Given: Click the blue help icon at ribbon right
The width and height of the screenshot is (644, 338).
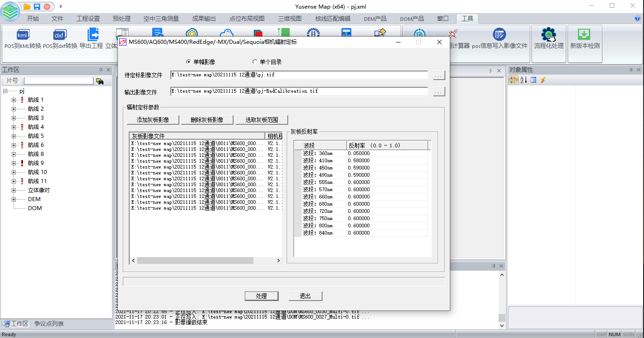Looking at the screenshot, I should click(x=638, y=19).
